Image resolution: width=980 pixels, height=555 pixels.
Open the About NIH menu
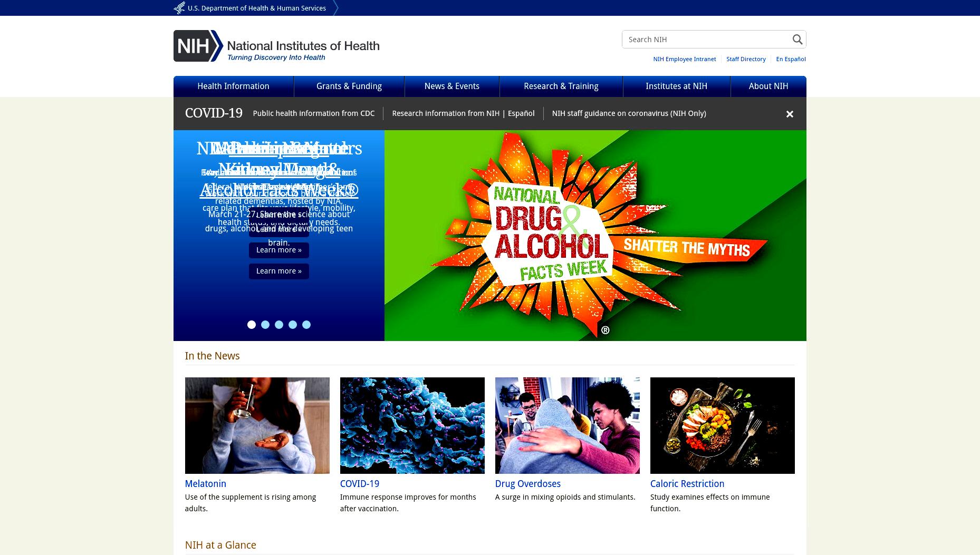(768, 86)
